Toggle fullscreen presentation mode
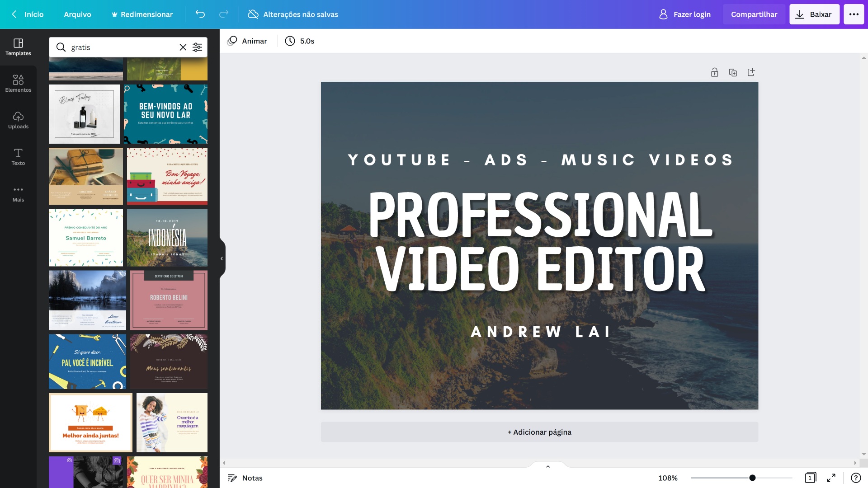The height and width of the screenshot is (488, 868). (831, 478)
